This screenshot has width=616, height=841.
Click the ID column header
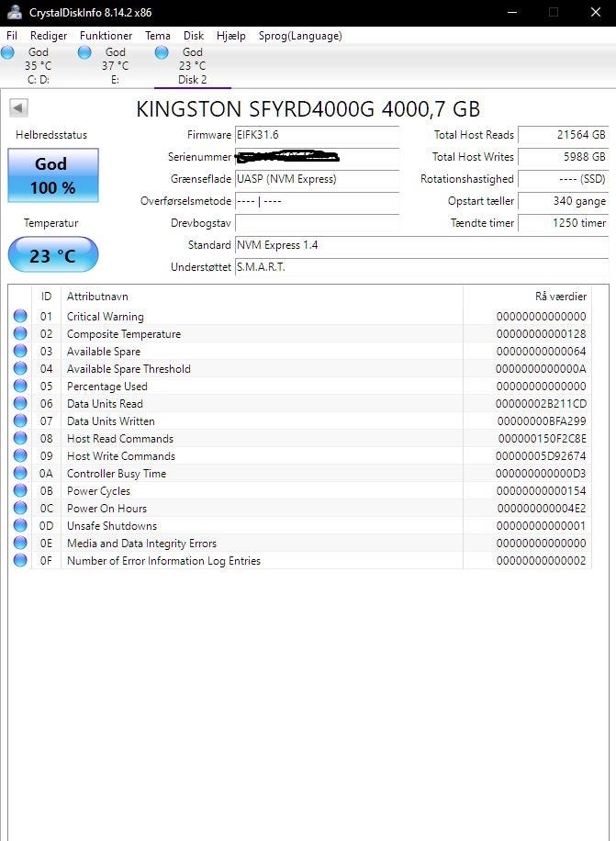click(47, 297)
